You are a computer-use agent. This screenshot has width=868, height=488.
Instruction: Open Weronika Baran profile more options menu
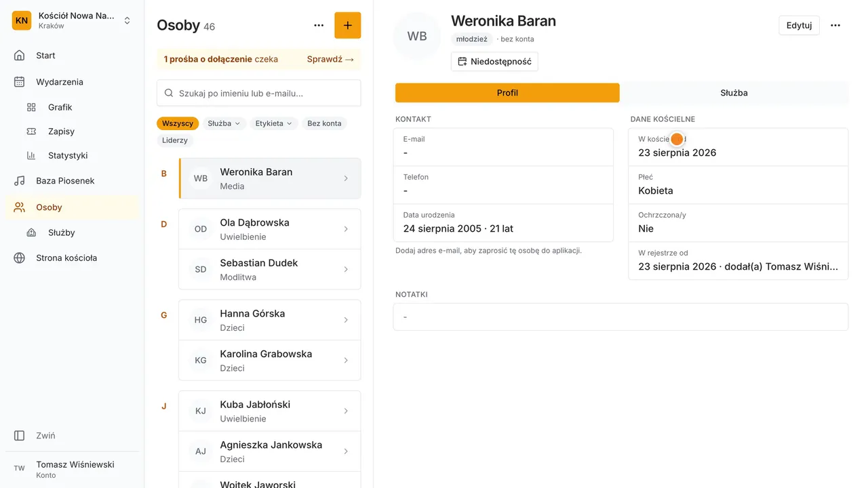(x=835, y=25)
